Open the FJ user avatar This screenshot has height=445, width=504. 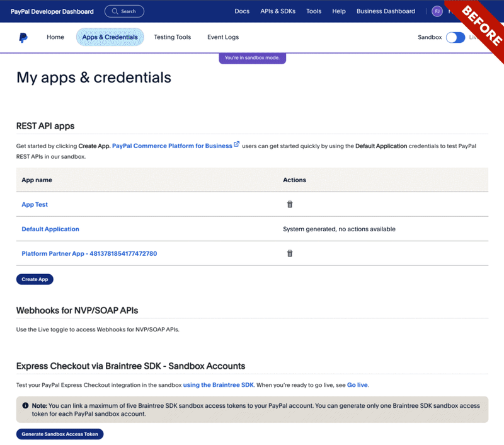tap(437, 11)
